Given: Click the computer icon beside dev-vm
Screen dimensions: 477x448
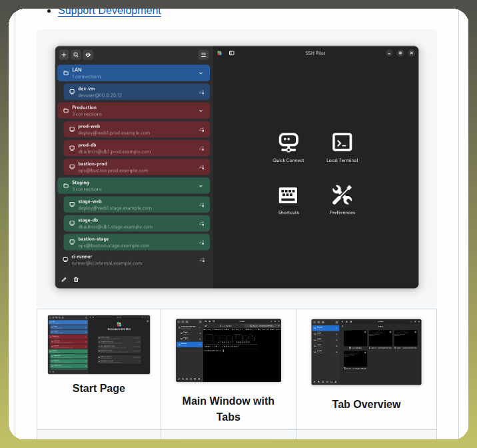Looking at the screenshot, I should (x=72, y=91).
